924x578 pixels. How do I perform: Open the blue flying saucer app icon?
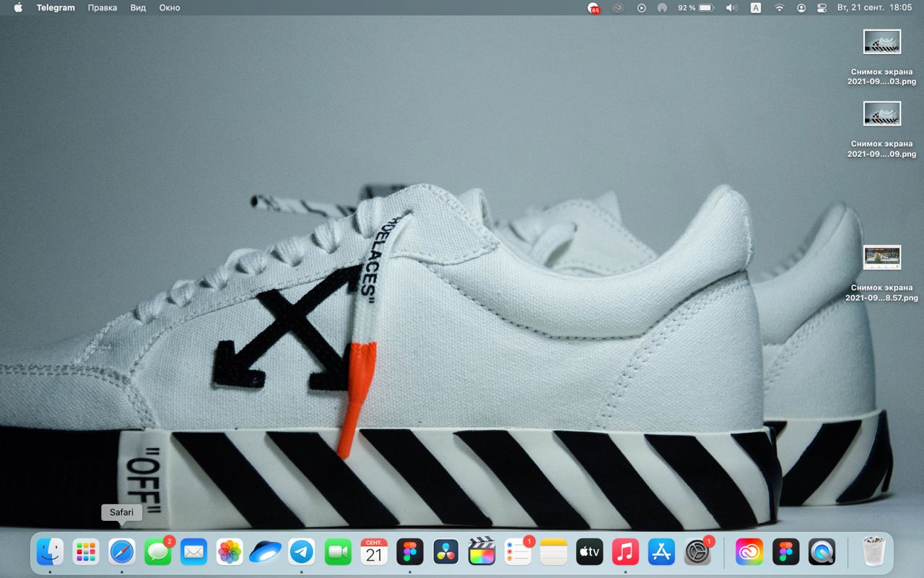(x=266, y=553)
